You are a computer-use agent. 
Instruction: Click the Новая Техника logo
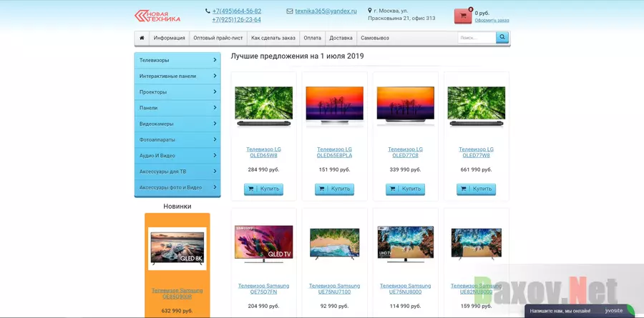[157, 16]
